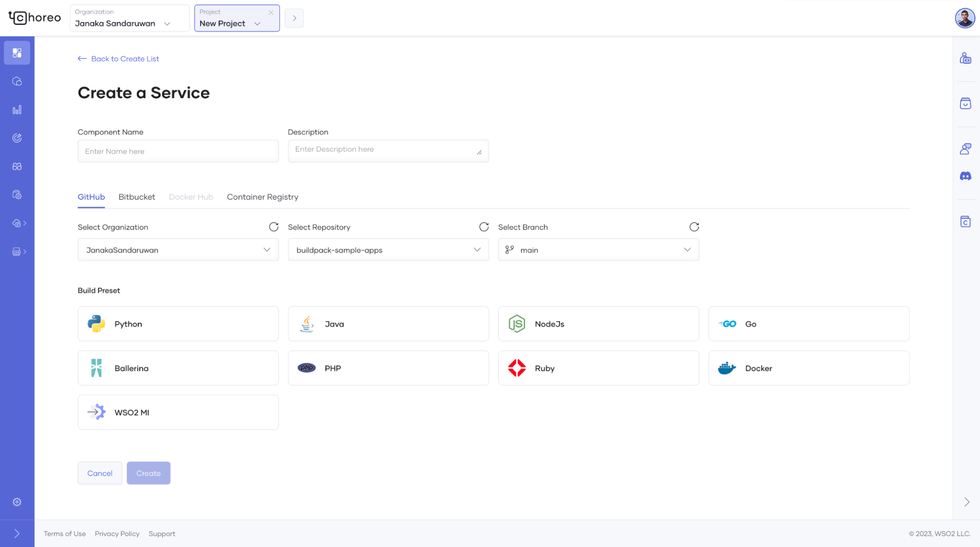Open the New Project dropdown
Viewport: 980px width, 547px height.
coord(237,18)
